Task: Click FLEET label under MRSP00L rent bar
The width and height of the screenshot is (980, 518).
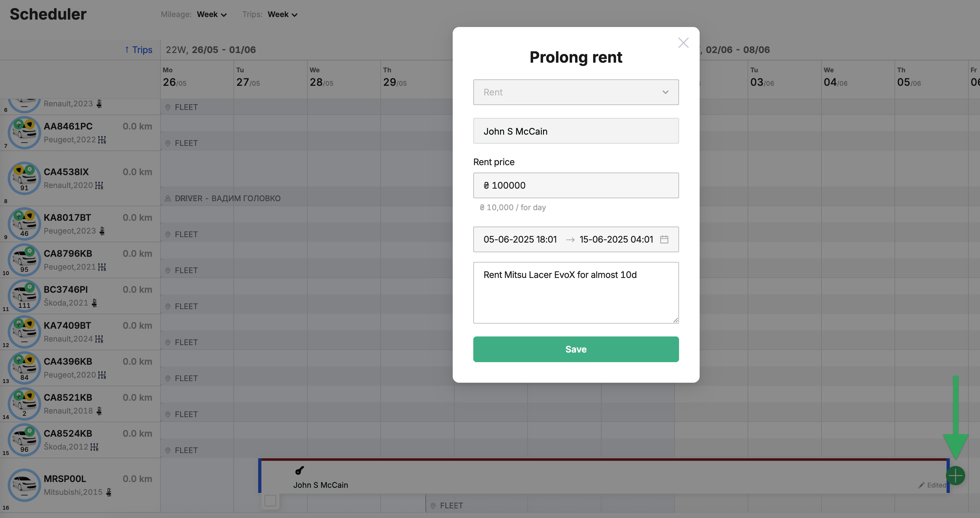Action: pos(451,506)
